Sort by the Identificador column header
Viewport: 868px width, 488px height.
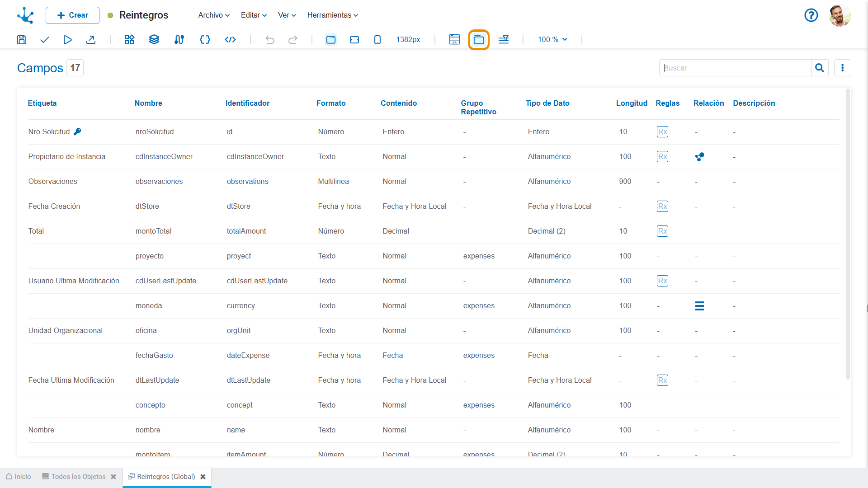(x=247, y=103)
